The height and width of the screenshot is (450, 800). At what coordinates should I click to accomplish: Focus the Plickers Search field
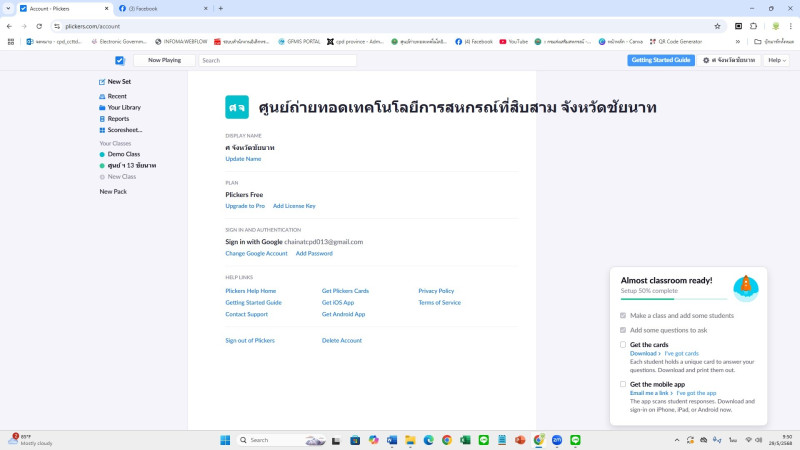pyautogui.click(x=278, y=60)
